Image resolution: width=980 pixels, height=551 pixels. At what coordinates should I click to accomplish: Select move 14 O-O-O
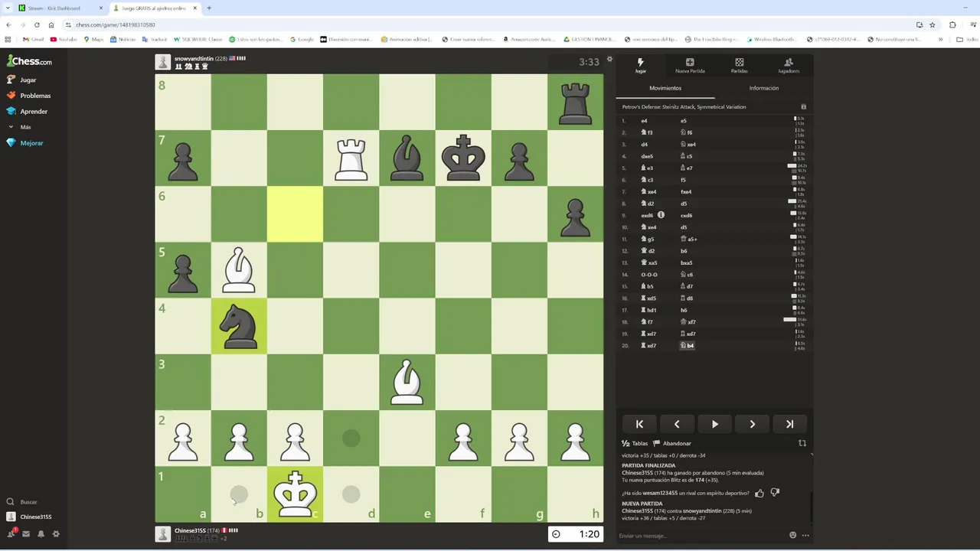[649, 274]
